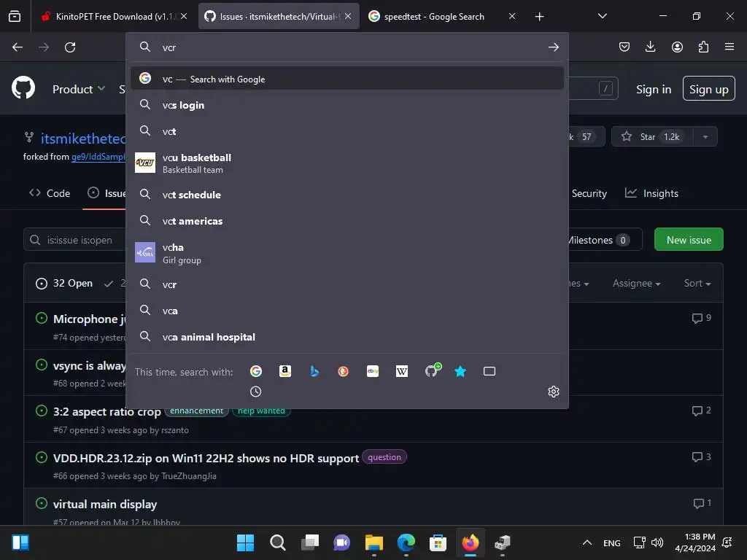747x560 pixels.
Task: Open the Downloads panel
Action: (650, 47)
